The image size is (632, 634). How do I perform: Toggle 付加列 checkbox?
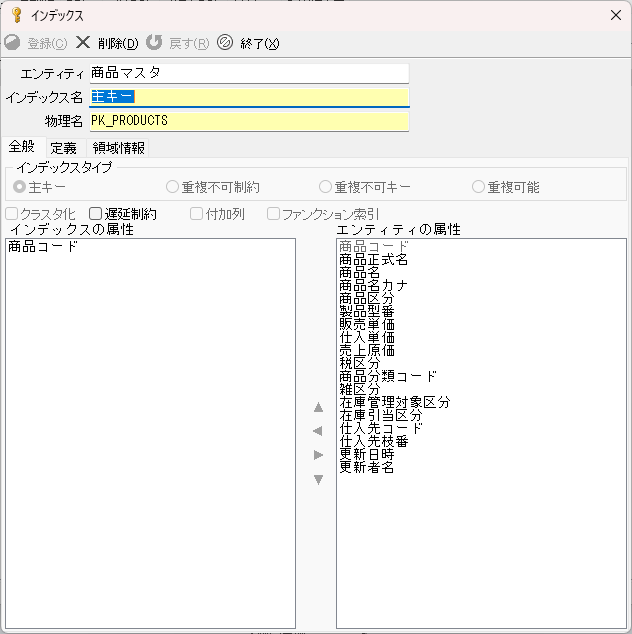click(x=197, y=213)
